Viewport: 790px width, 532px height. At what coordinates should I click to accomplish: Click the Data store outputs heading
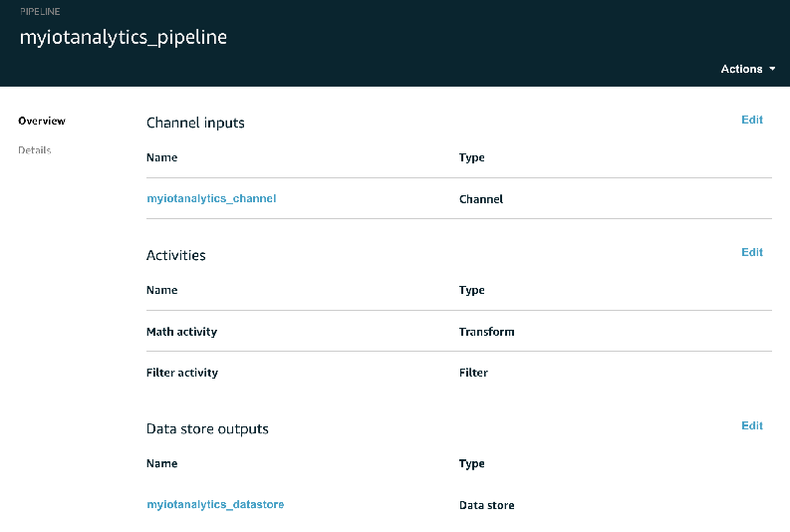tap(207, 428)
